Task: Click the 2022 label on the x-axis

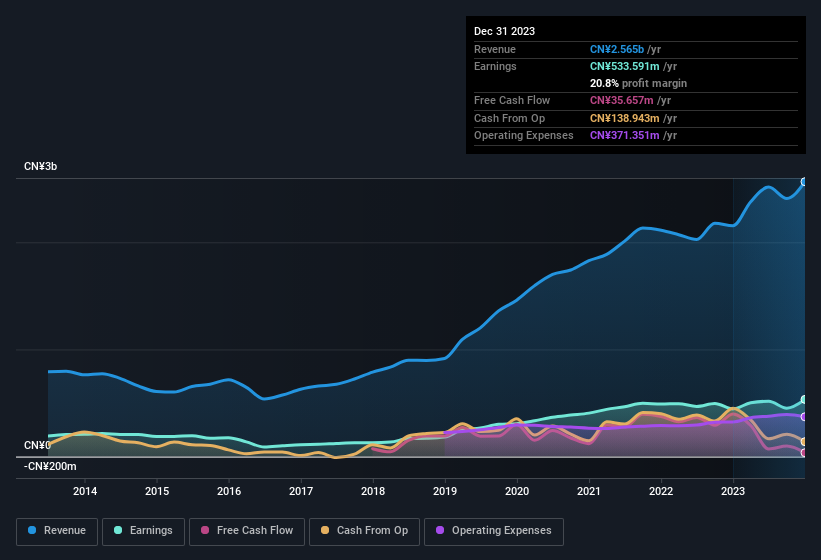Action: 661,491
